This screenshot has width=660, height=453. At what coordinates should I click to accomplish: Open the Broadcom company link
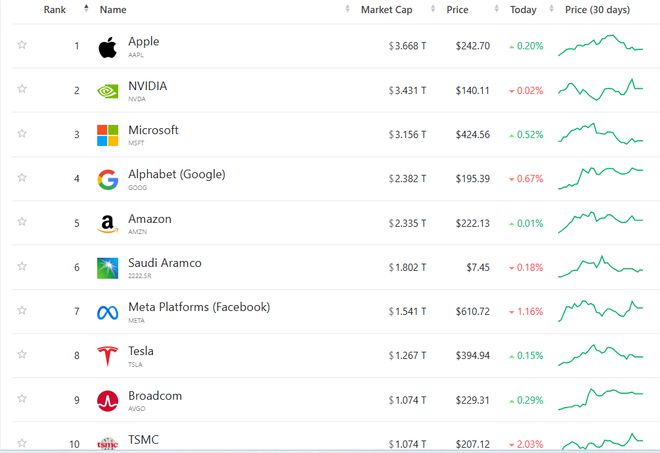[x=155, y=396]
